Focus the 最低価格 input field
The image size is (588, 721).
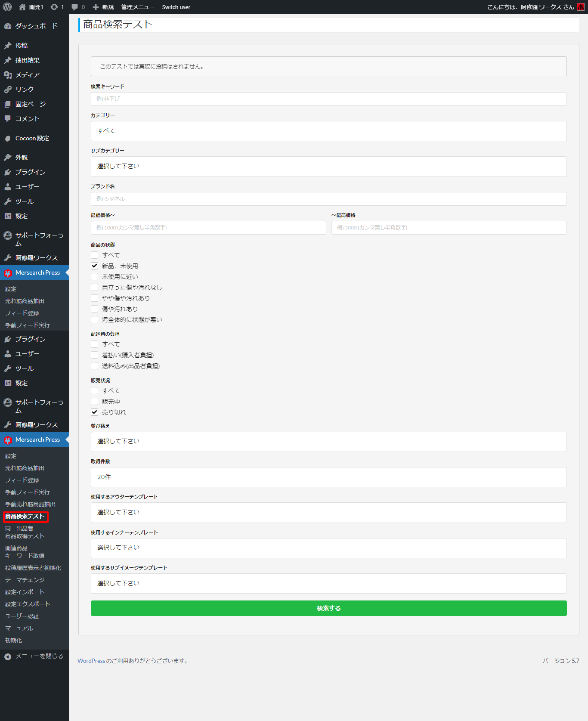pos(208,228)
